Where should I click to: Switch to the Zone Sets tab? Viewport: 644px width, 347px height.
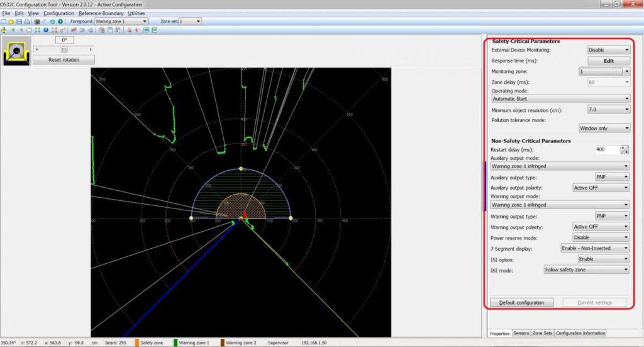[x=542, y=333]
